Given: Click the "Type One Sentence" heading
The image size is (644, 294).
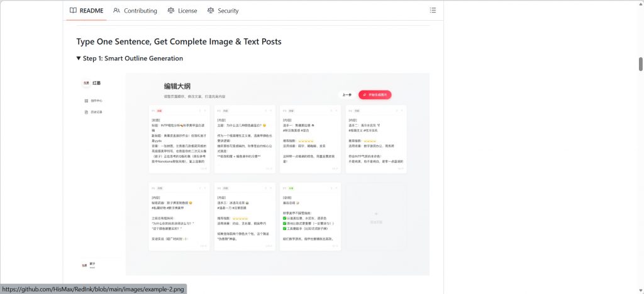Looking at the screenshot, I should click(x=179, y=41).
